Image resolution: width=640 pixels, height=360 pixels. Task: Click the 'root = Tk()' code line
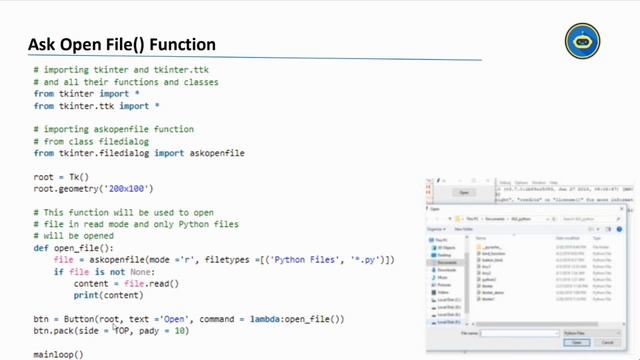click(61, 177)
